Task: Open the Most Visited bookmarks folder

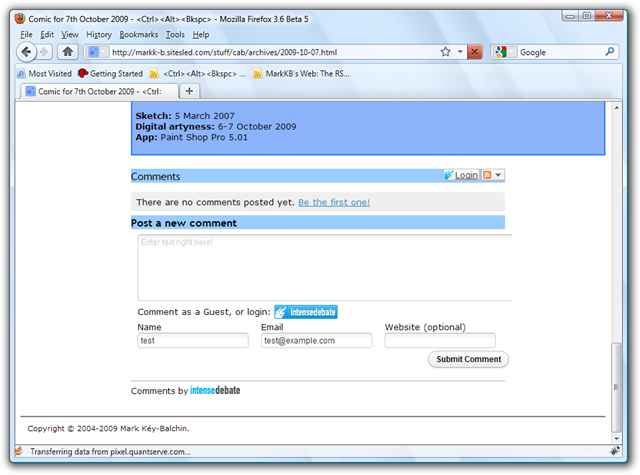Action: click(44, 73)
